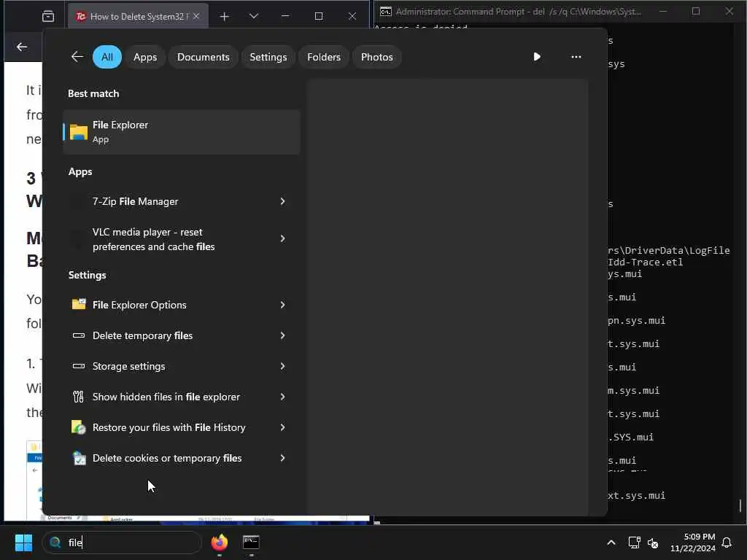This screenshot has width=747, height=560.
Task: Click the Delete temporary files storage icon
Action: tap(79, 335)
